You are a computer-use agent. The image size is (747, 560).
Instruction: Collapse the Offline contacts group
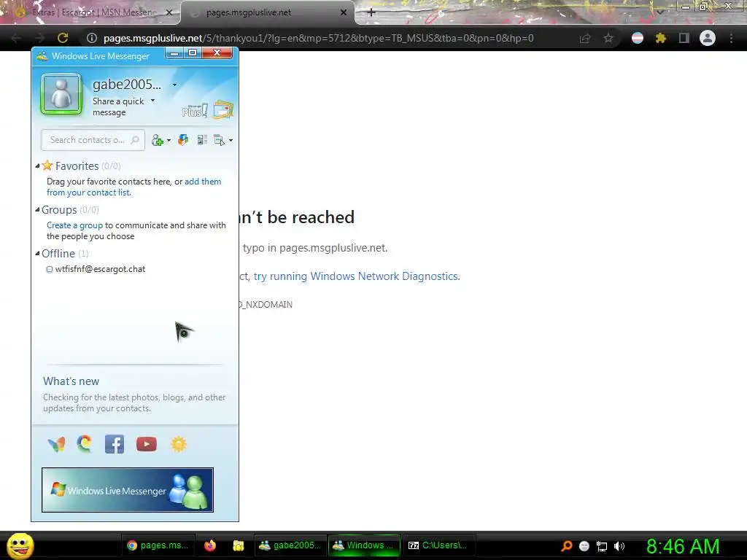pos(37,253)
